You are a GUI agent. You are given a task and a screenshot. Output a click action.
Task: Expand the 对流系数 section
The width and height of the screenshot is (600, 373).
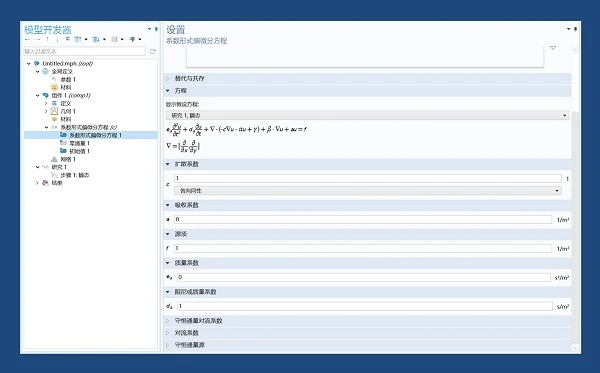point(168,333)
